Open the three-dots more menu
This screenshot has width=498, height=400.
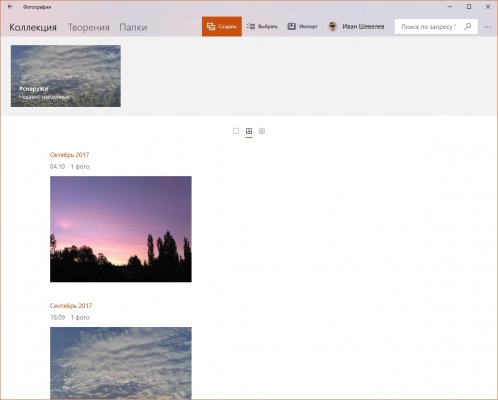coord(488,27)
